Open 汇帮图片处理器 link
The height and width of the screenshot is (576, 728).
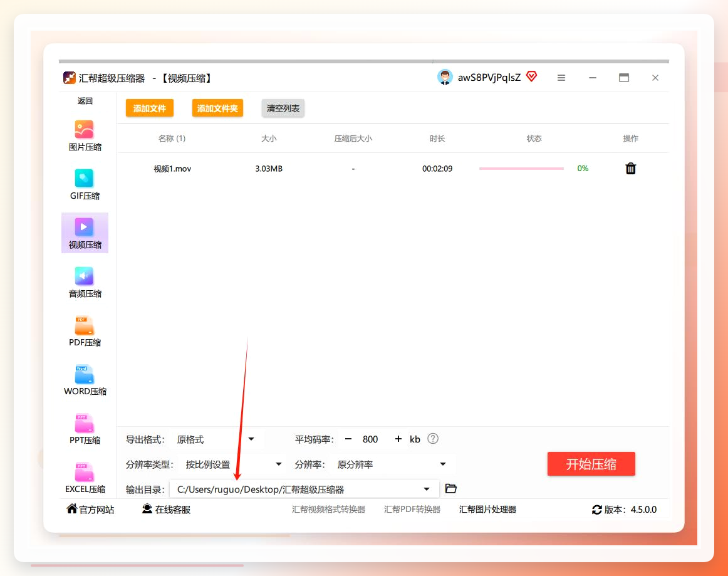point(487,510)
